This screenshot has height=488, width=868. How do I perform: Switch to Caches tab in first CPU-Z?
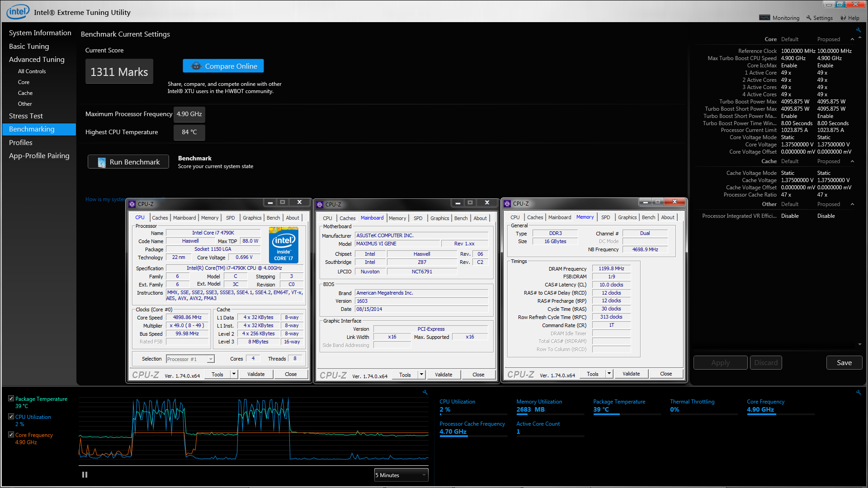click(160, 218)
